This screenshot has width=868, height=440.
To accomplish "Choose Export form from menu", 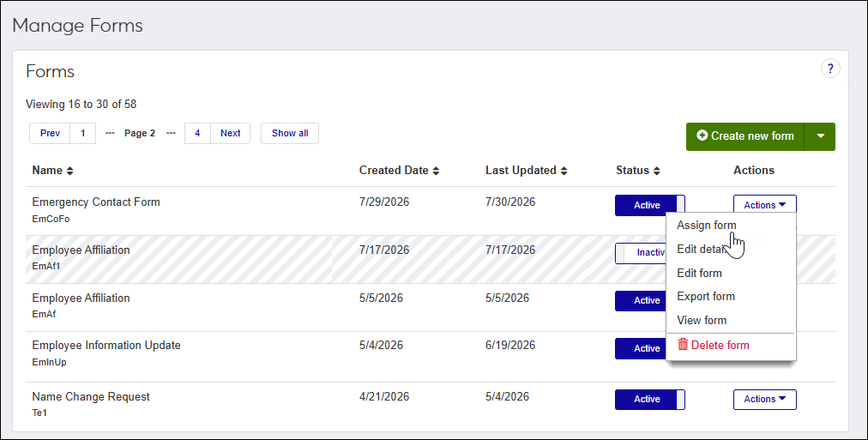I will coord(706,297).
